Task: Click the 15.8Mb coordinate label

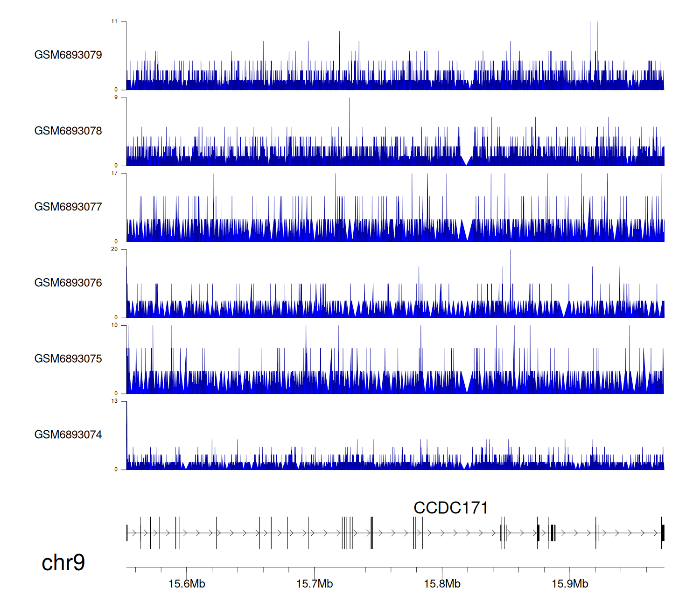Action: coord(442,584)
